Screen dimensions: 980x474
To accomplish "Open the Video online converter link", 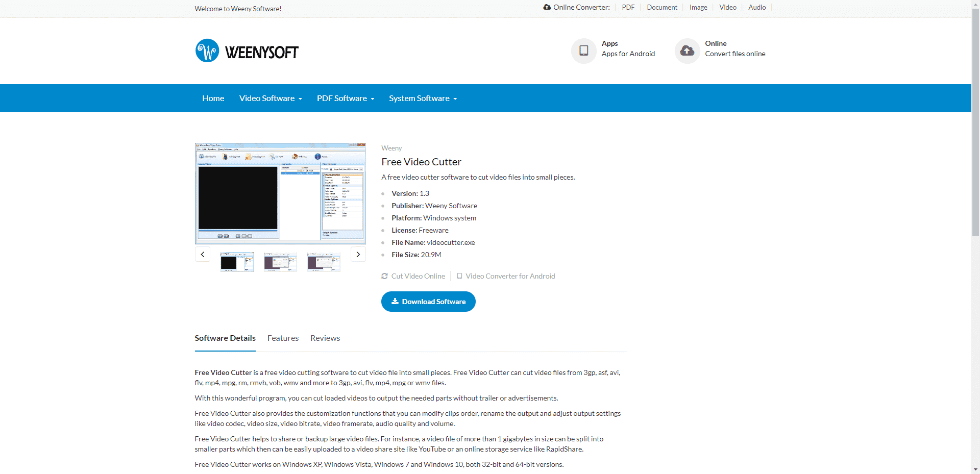I will pyautogui.click(x=728, y=7).
